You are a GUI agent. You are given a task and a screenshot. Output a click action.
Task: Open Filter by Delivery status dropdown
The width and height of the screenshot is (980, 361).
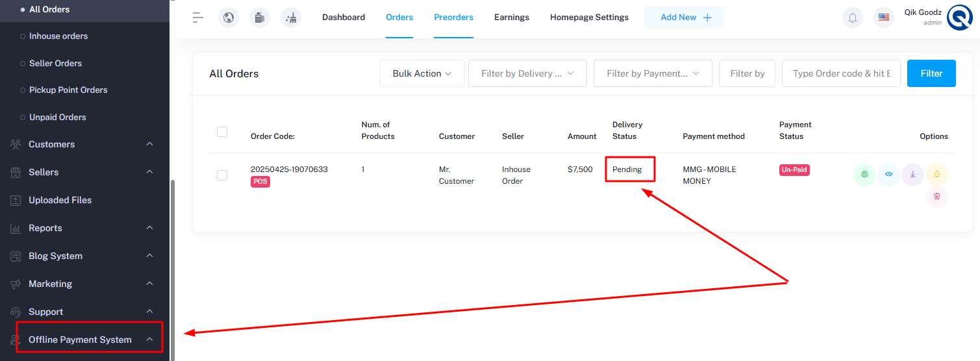[x=527, y=73]
